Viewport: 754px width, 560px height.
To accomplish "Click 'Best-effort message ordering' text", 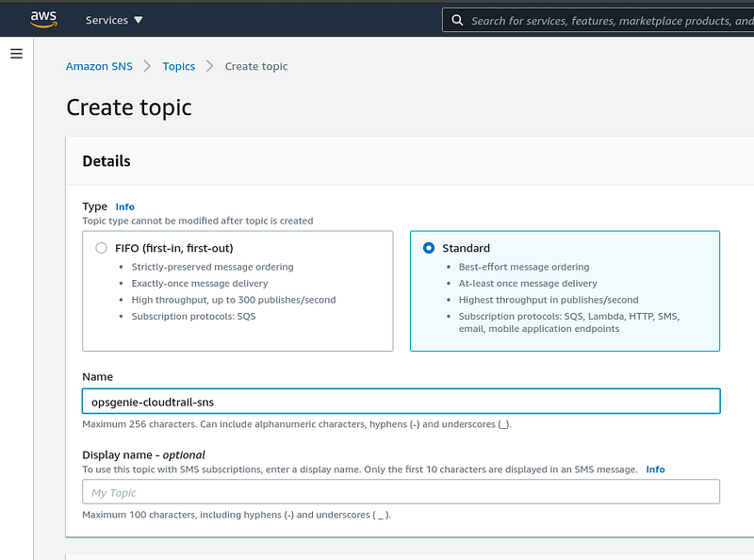I will click(x=524, y=267).
